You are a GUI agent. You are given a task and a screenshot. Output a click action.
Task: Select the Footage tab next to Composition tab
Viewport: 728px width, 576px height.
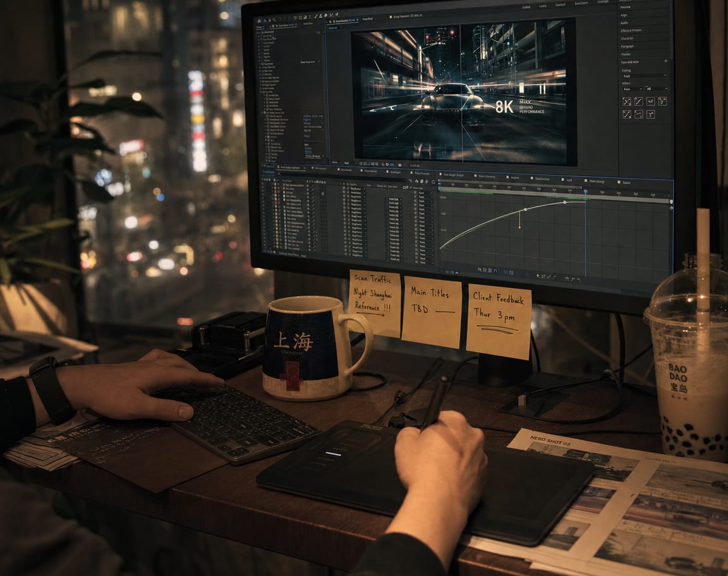pyautogui.click(x=367, y=18)
